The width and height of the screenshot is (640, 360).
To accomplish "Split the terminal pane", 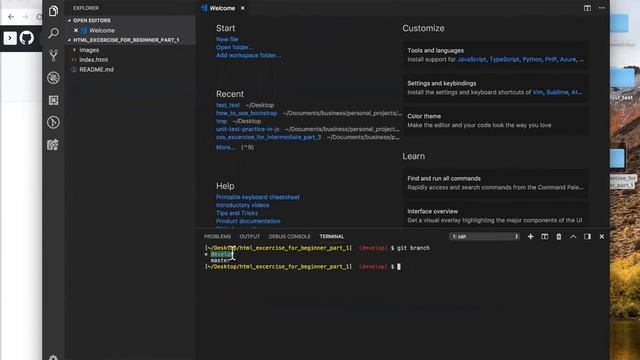I will pyautogui.click(x=544, y=236).
